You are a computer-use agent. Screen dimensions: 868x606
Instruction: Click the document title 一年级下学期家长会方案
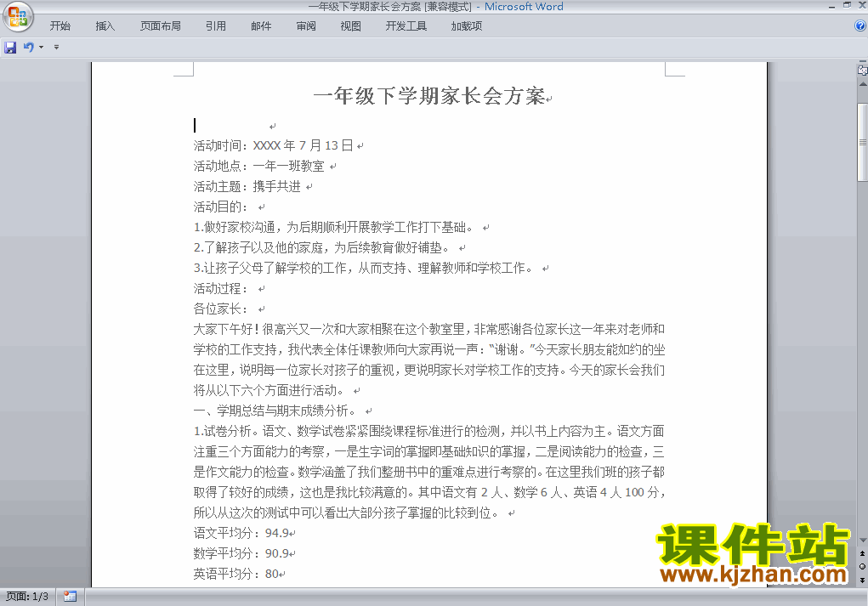429,96
